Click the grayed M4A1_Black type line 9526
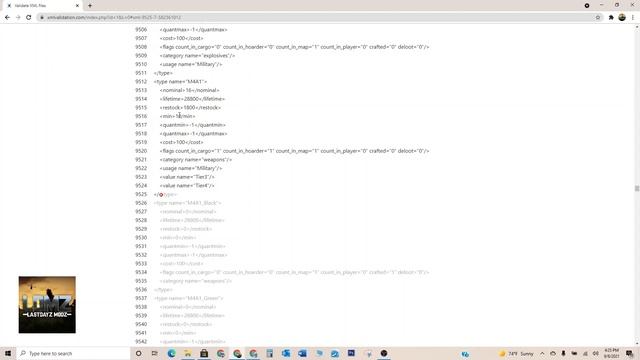 [x=187, y=203]
